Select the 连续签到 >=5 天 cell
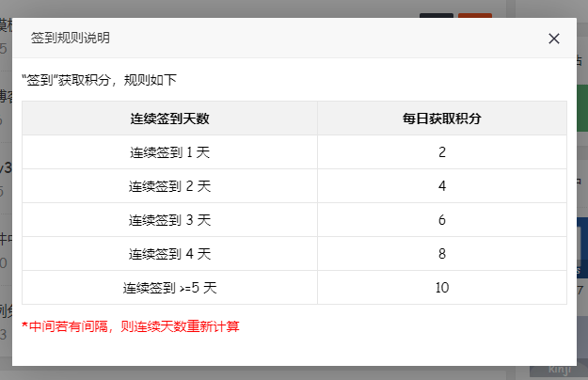The height and width of the screenshot is (380, 588). [x=169, y=288]
